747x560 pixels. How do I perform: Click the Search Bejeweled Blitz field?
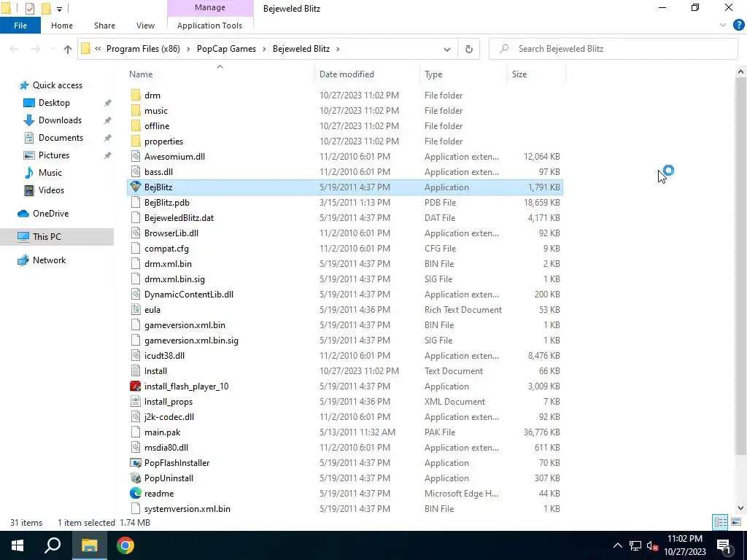coord(613,49)
